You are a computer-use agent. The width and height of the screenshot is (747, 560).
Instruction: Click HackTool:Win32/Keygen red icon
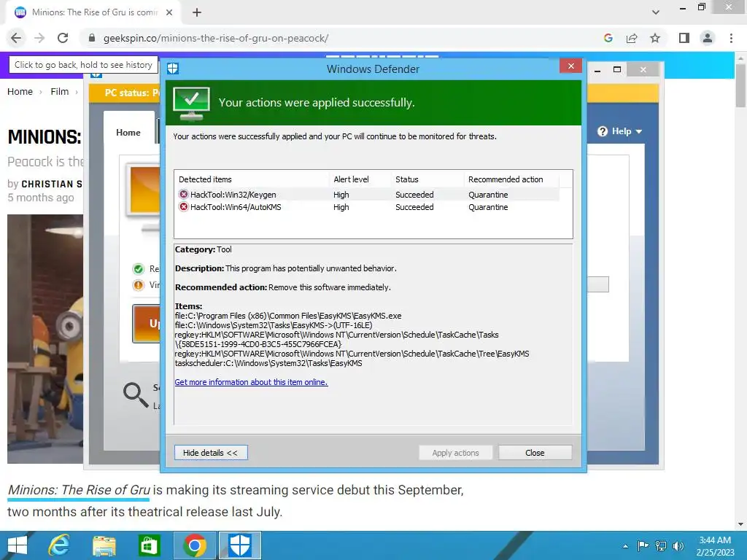[183, 194]
